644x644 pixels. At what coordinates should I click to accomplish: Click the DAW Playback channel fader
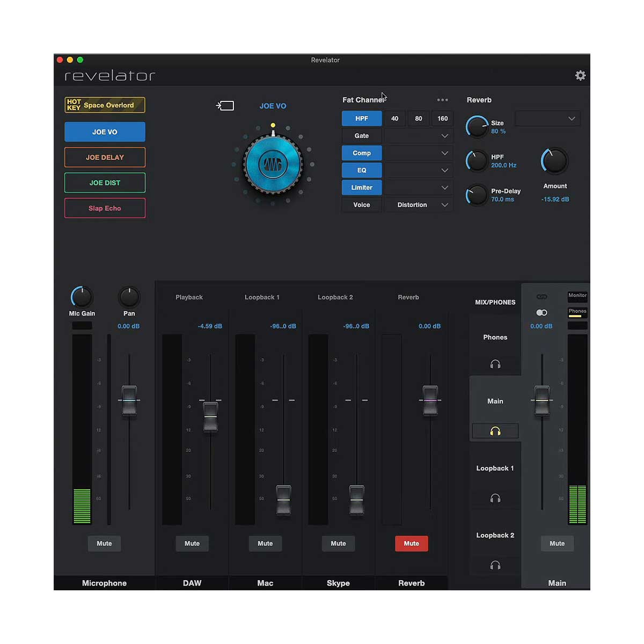click(210, 416)
